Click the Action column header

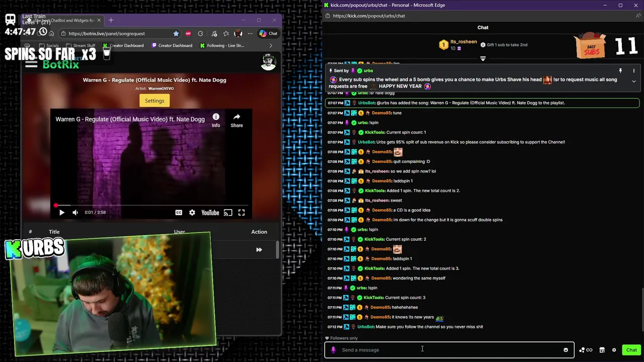point(259,232)
